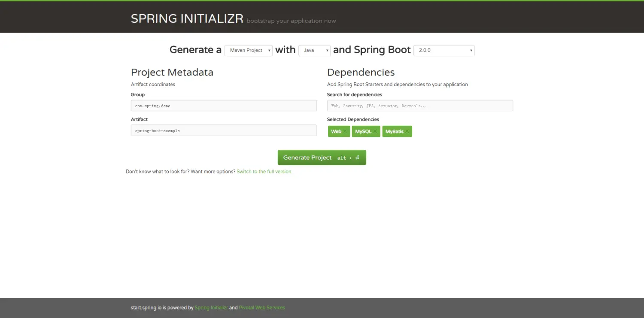This screenshot has width=644, height=318.
Task: Select the Web dependency tag
Action: (x=339, y=131)
